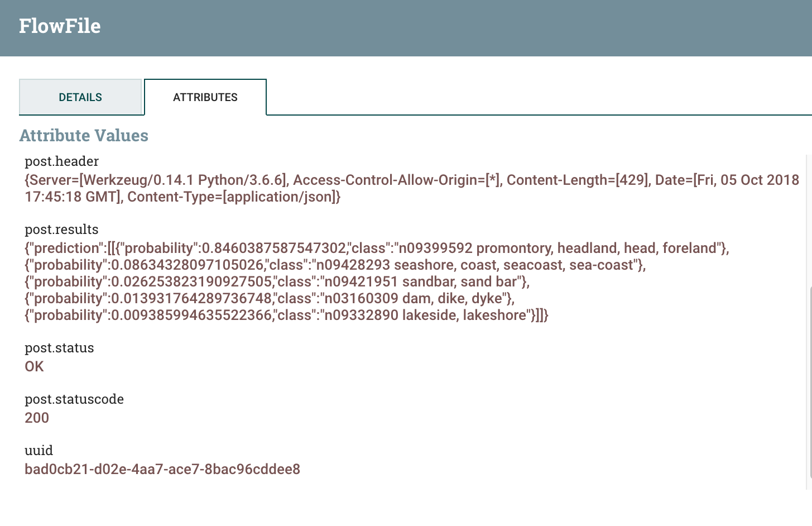Click the Attribute Values heading
Viewport: 812px width, 526px height.
click(84, 135)
